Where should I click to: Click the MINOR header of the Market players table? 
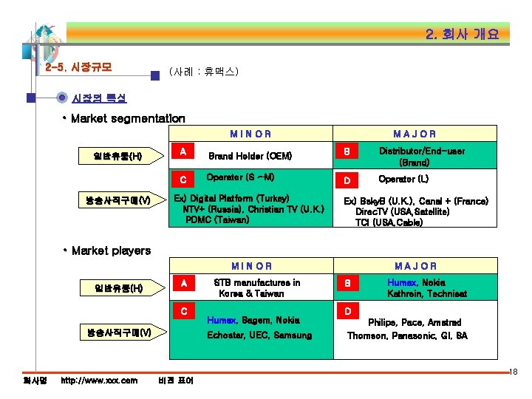[252, 266]
